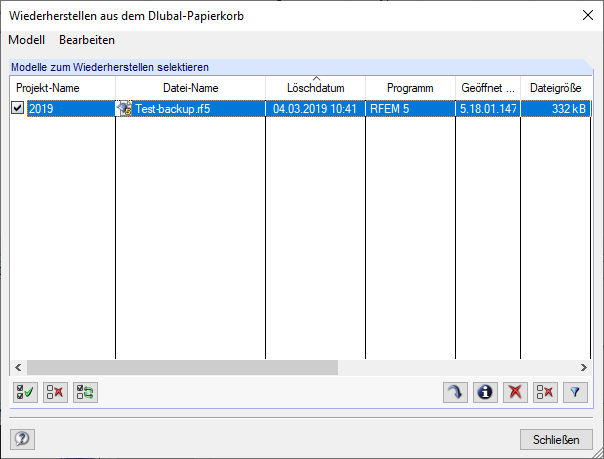This screenshot has width=604, height=459.
Task: Click the filter funnel icon
Action: click(575, 392)
